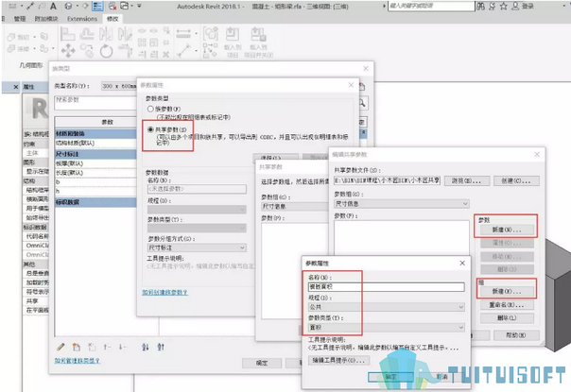Screen dimensions: 571x392
Task: Click the search icon in the ribbon search box
Action: click(x=480, y=7)
